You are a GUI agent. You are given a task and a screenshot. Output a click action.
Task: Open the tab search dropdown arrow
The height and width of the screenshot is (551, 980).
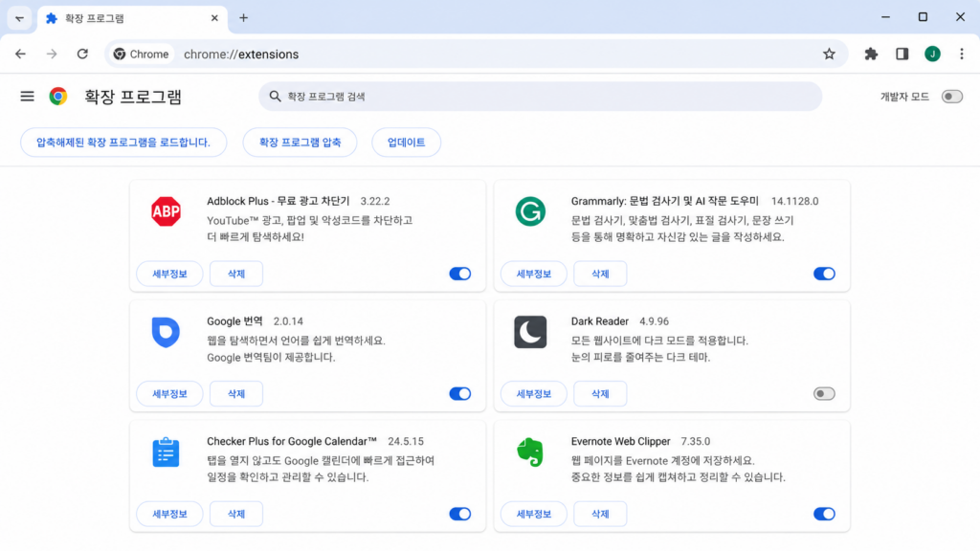(x=19, y=18)
